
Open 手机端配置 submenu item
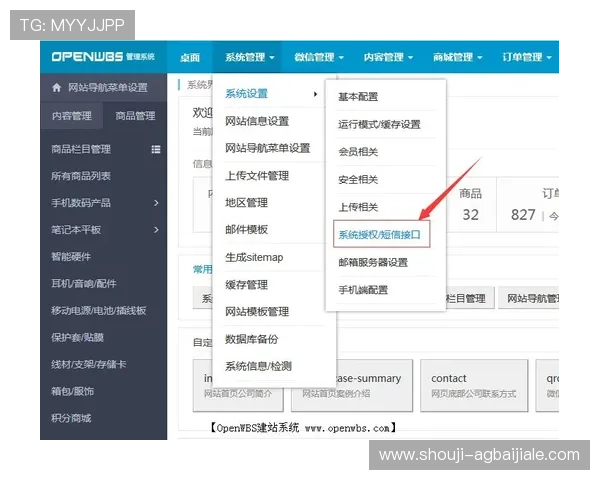click(363, 290)
